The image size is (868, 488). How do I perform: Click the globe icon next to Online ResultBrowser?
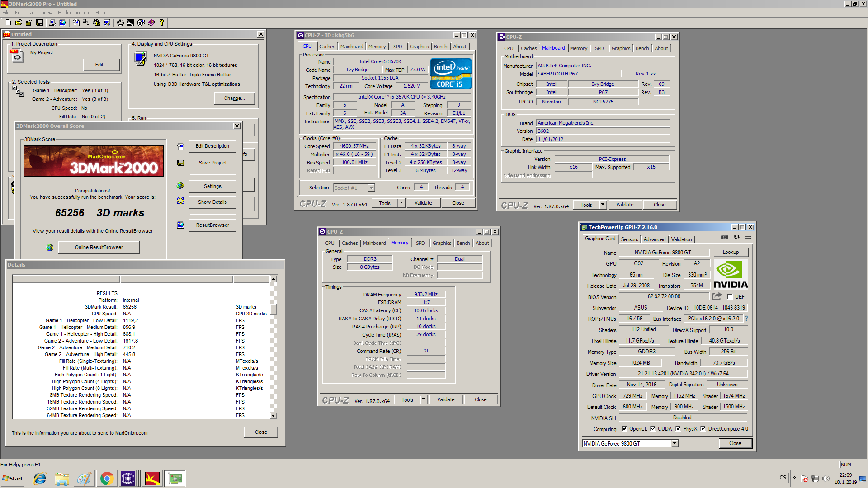click(50, 247)
